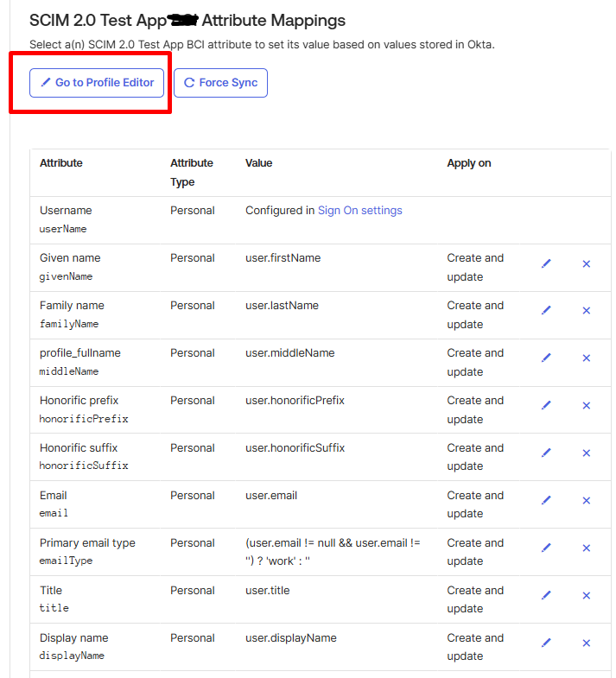
Task: Select the user.lastName value text
Action: point(282,306)
